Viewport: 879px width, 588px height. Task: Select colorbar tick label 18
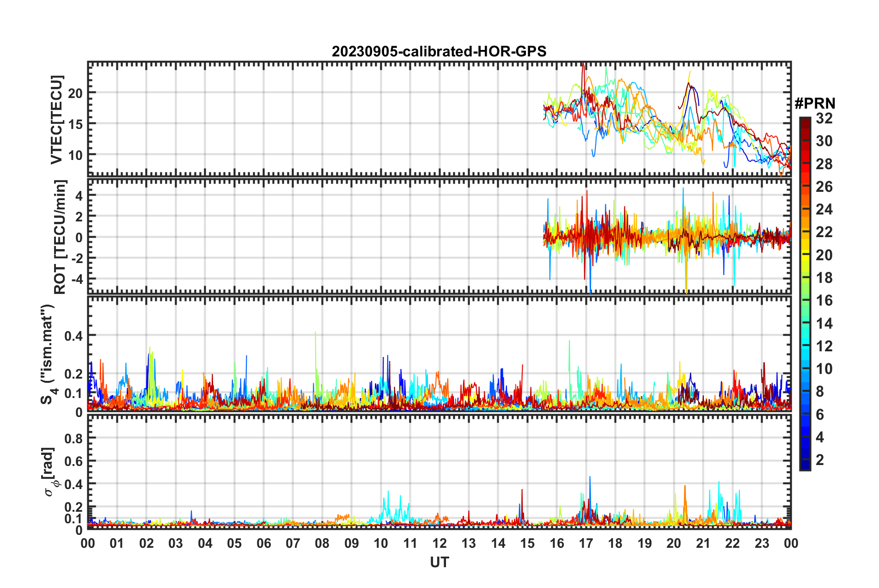[824, 278]
